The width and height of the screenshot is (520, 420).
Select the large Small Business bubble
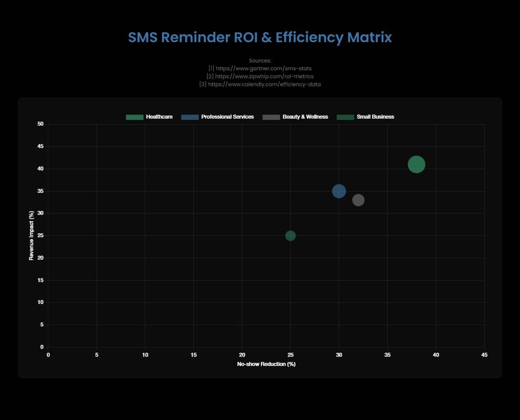click(x=416, y=164)
